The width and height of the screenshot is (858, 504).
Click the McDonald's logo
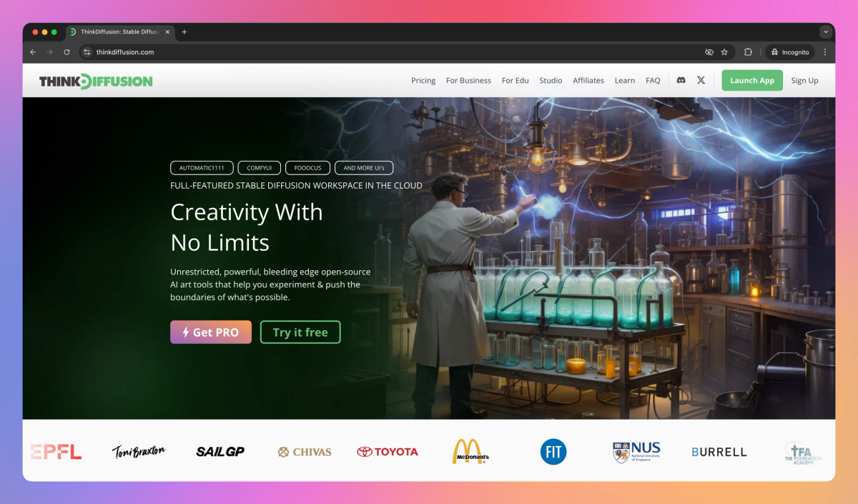coord(470,451)
